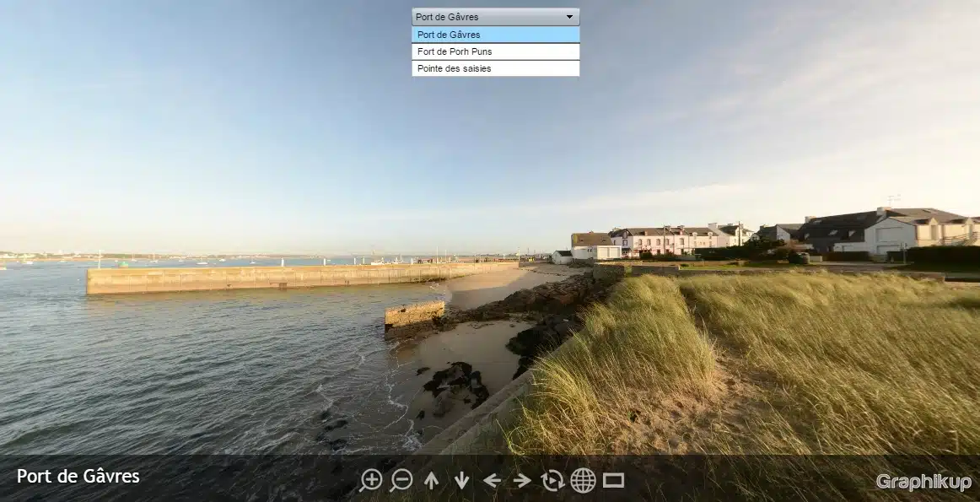This screenshot has height=502, width=980.
Task: Tilt the view up with arrow
Action: click(431, 480)
